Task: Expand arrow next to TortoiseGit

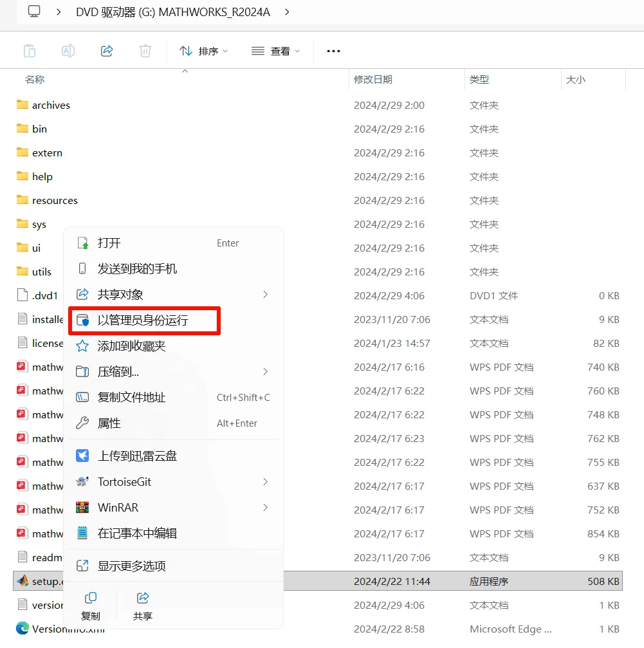Action: [x=265, y=482]
